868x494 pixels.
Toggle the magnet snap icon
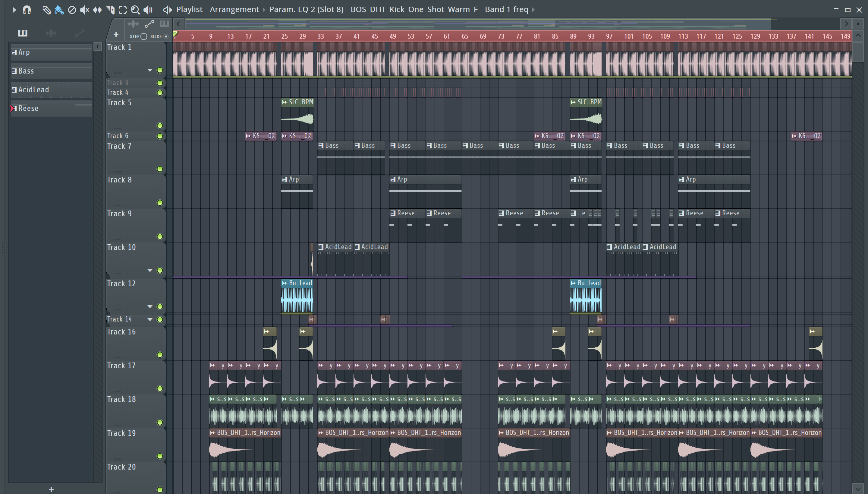click(27, 10)
